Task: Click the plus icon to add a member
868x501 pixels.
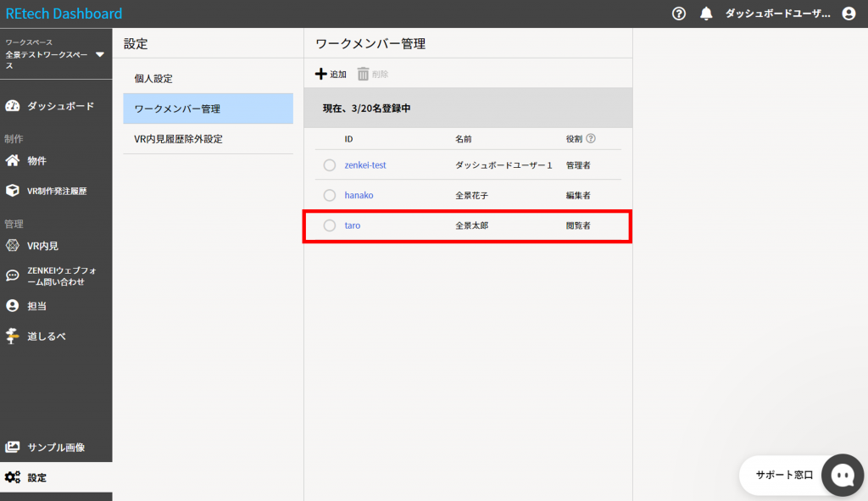Action: click(x=320, y=74)
